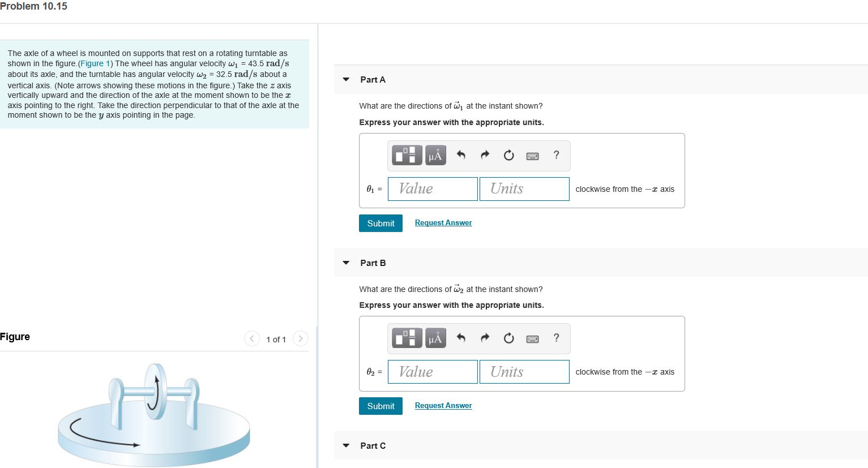868x468 pixels.
Task: Go to next figure arrow
Action: click(x=301, y=338)
